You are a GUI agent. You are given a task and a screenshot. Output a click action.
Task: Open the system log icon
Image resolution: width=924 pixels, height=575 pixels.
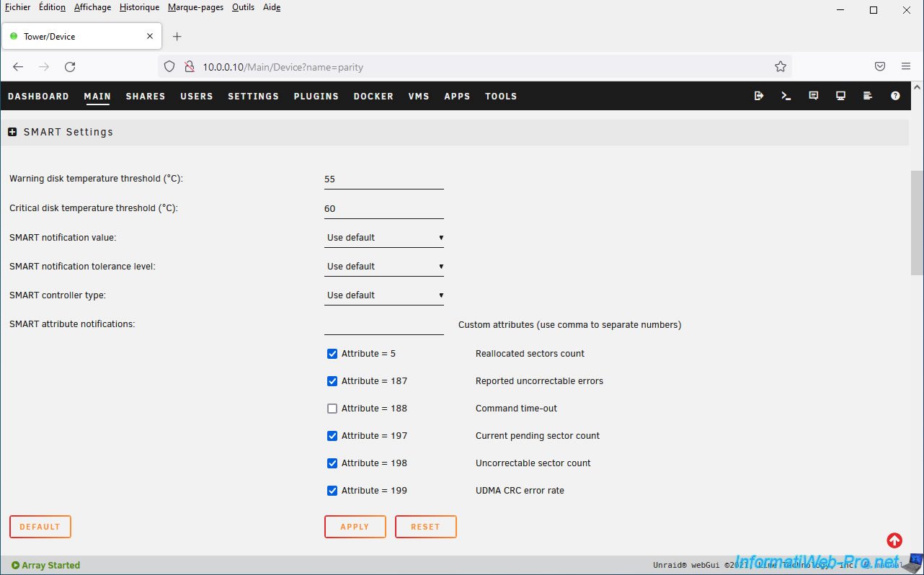click(868, 96)
